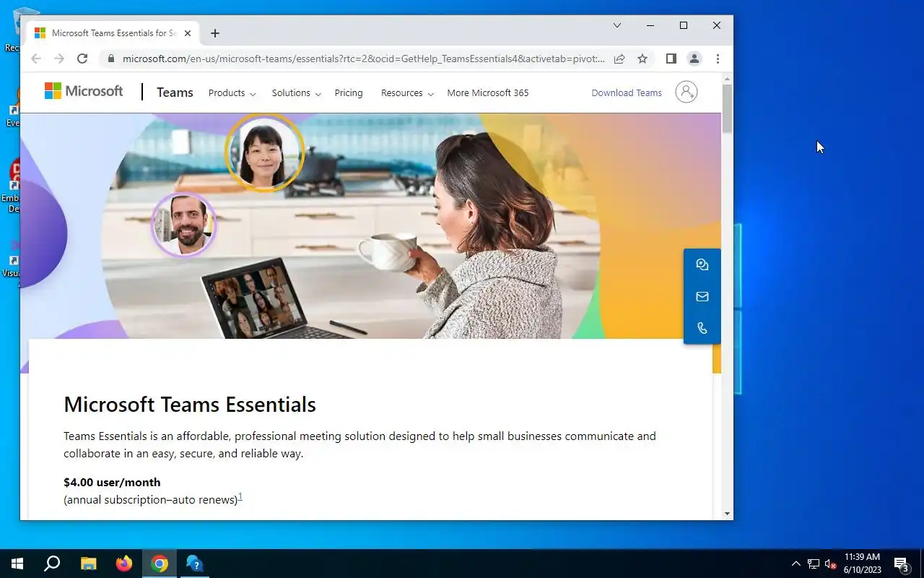Open the Windows Start menu
Image resolution: width=924 pixels, height=578 pixels.
coord(17,564)
